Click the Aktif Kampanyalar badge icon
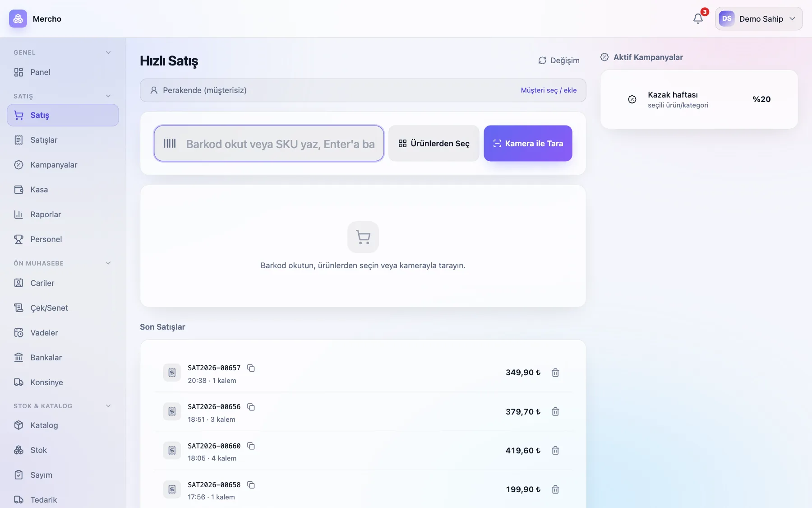 (x=604, y=57)
